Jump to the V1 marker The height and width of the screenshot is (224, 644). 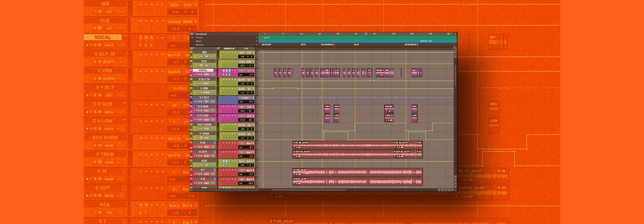coord(303,44)
